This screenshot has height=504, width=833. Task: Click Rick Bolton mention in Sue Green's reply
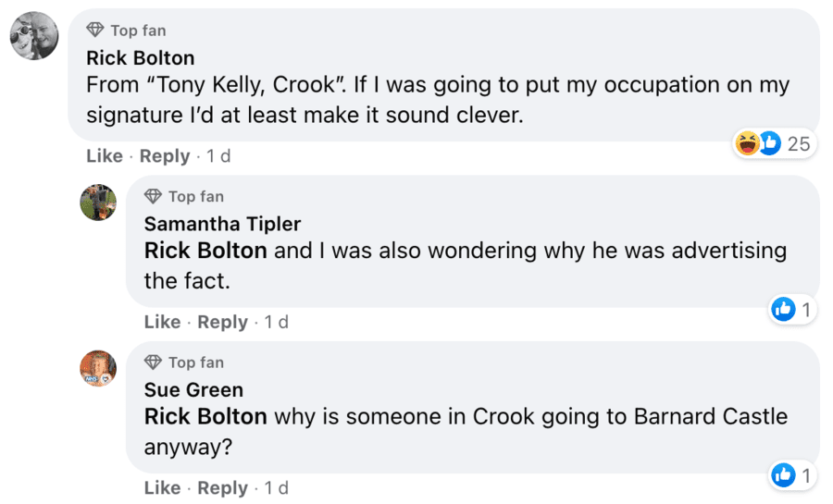tap(205, 417)
